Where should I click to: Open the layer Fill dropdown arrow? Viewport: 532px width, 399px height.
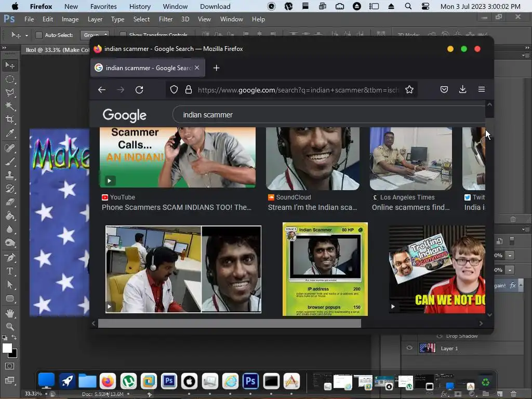[510, 270]
